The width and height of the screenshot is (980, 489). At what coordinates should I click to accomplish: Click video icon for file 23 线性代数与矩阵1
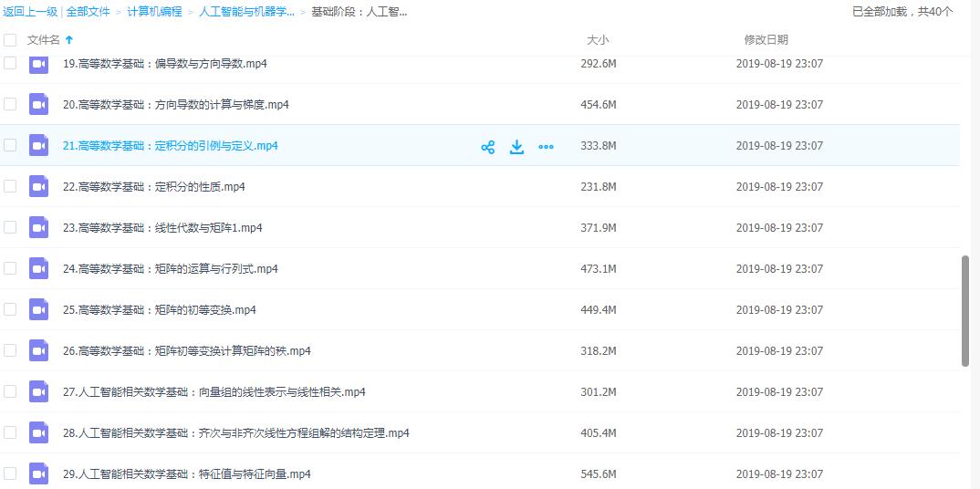coord(38,228)
